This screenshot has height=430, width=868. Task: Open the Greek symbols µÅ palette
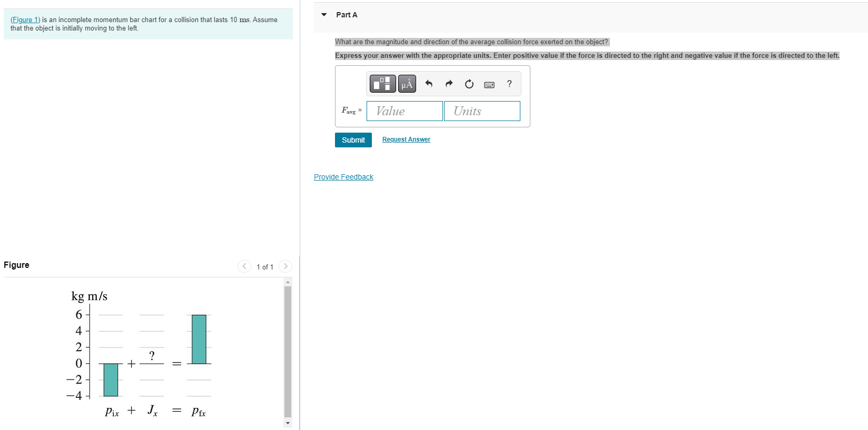click(x=407, y=84)
